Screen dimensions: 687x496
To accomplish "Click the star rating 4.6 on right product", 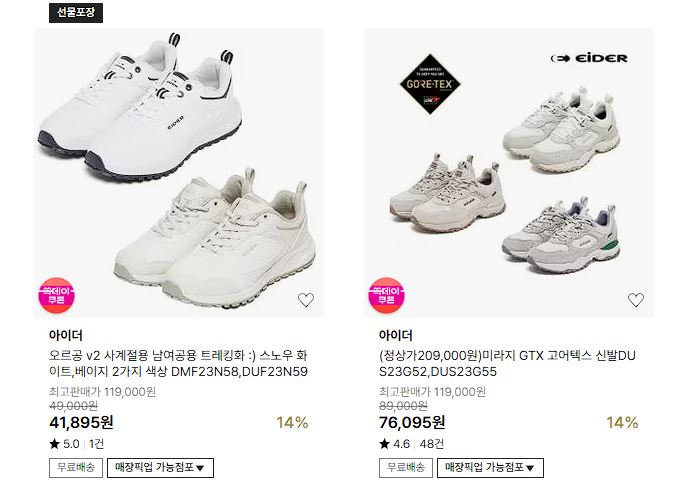I will pos(394,444).
